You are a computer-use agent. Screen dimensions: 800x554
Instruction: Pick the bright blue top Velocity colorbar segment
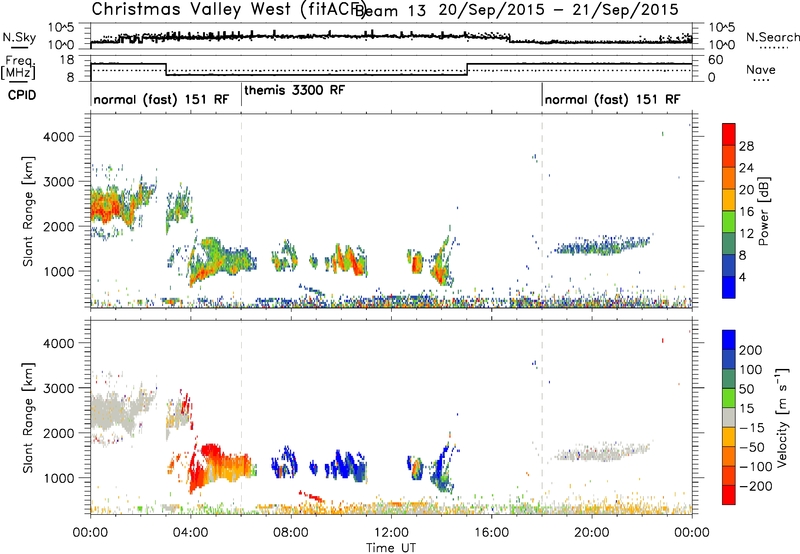pyautogui.click(x=729, y=340)
